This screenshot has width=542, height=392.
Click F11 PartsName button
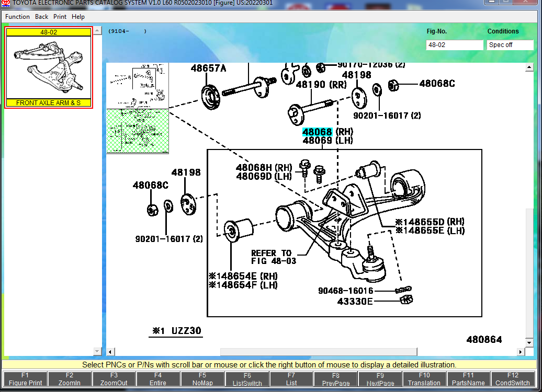(468, 379)
